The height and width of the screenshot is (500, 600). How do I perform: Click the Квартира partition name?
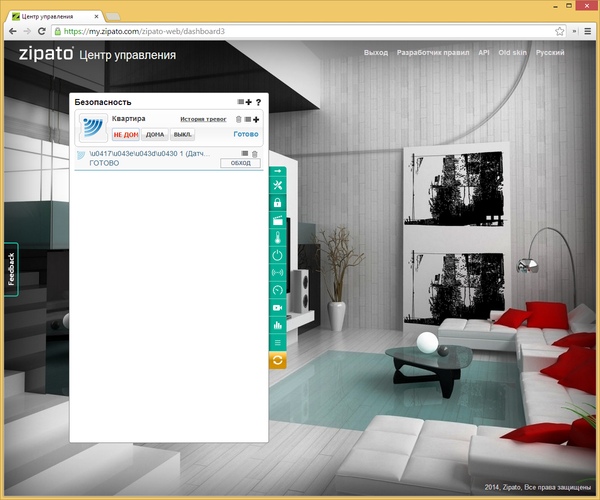pos(129,119)
